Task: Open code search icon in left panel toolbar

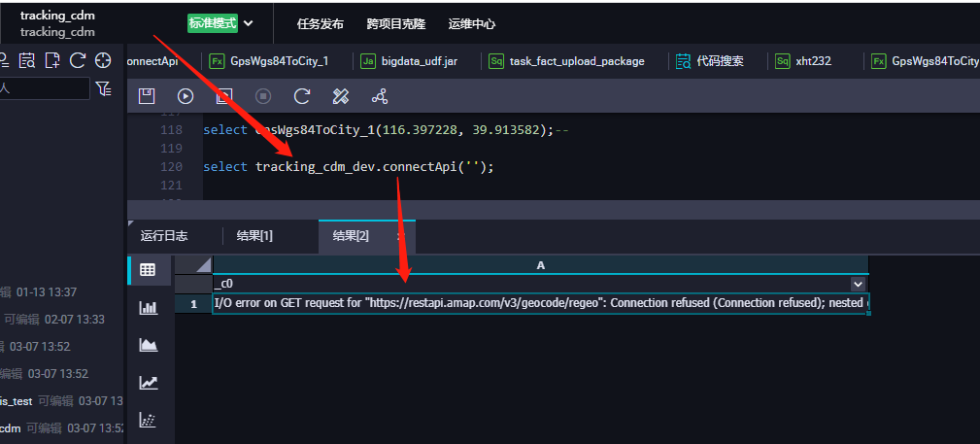Action: click(x=27, y=60)
